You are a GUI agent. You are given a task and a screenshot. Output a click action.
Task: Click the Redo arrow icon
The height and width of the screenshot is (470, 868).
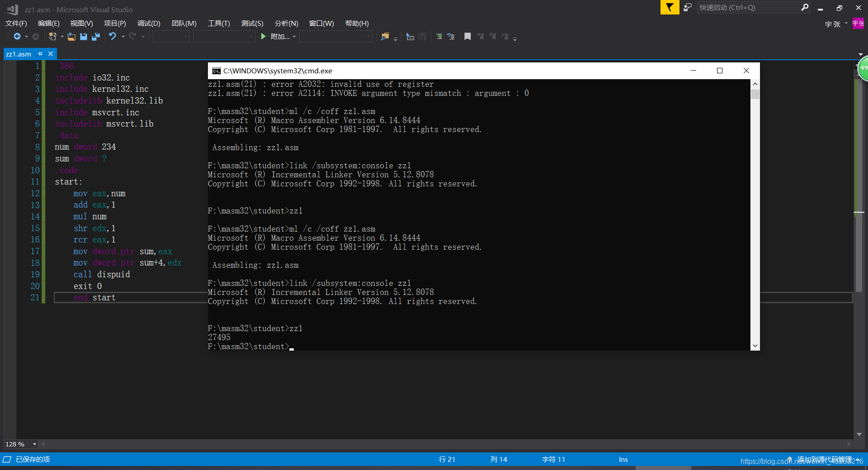coord(132,37)
